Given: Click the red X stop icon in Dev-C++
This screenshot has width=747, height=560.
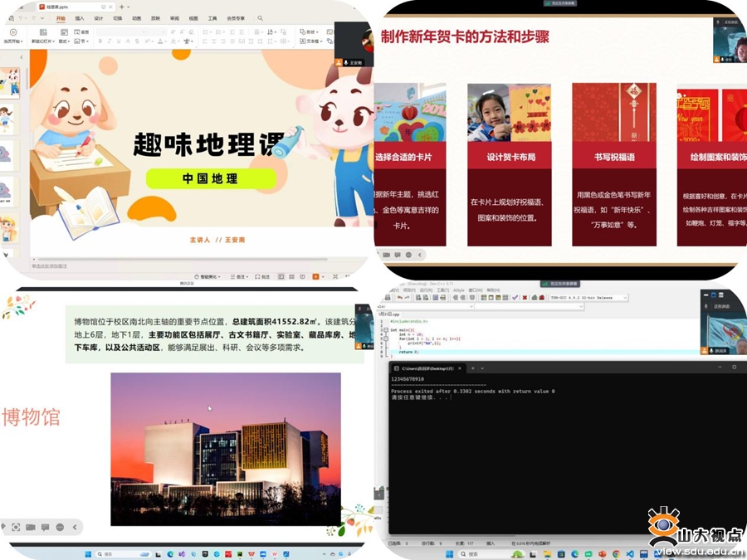Looking at the screenshot, I should 525,297.
